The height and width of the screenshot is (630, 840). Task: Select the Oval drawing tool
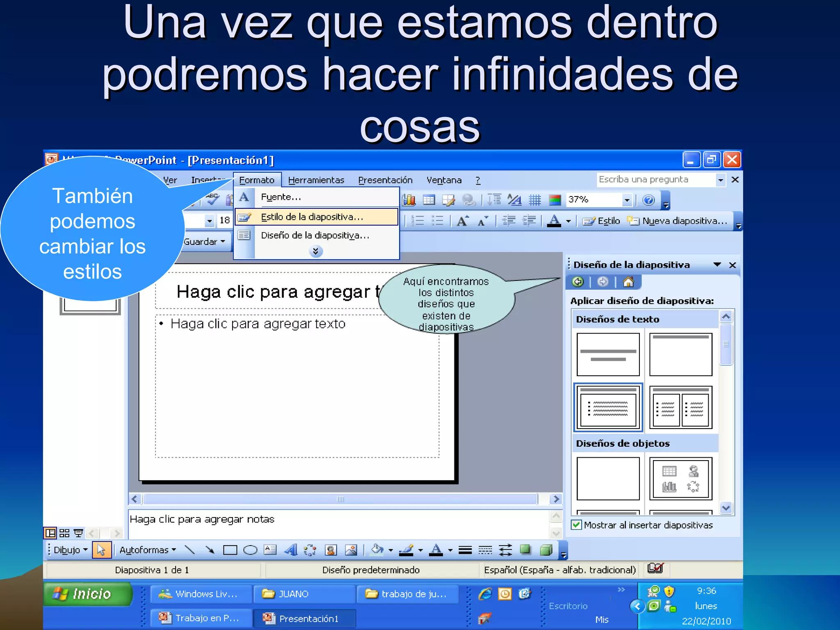pos(250,550)
